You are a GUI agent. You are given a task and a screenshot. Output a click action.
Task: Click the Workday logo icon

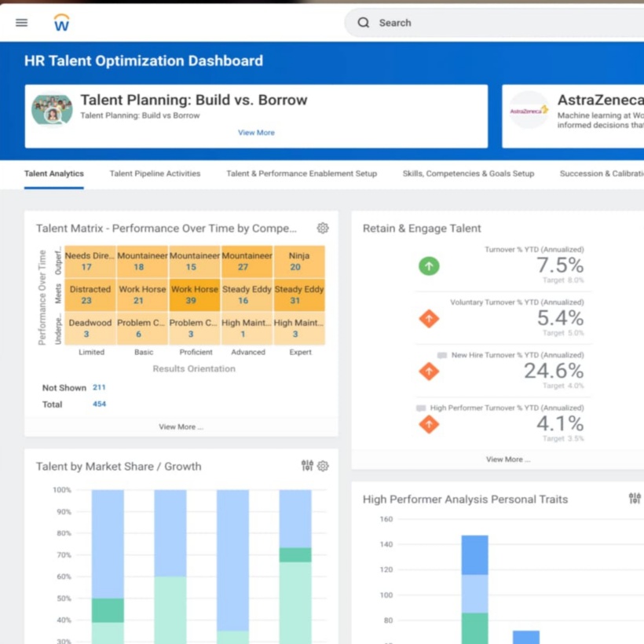(62, 23)
